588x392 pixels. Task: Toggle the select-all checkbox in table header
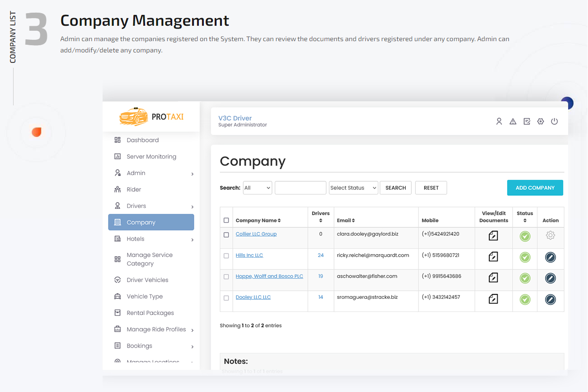pos(226,221)
